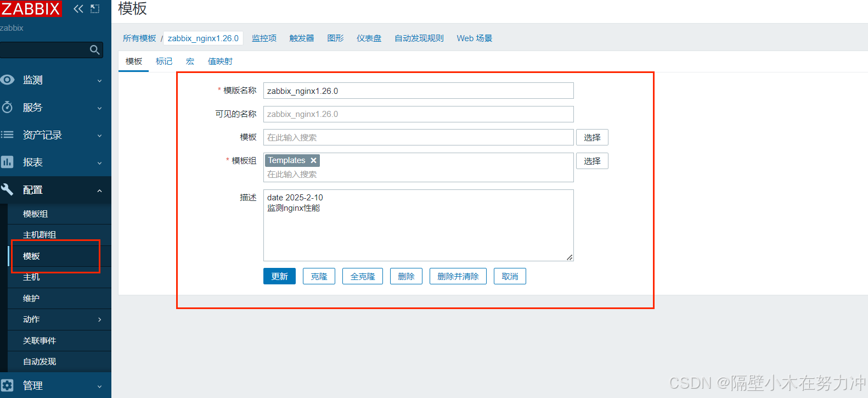Screen dimensions: 868x398
Task: Expand the 服务 menu chevron
Action: [99, 108]
